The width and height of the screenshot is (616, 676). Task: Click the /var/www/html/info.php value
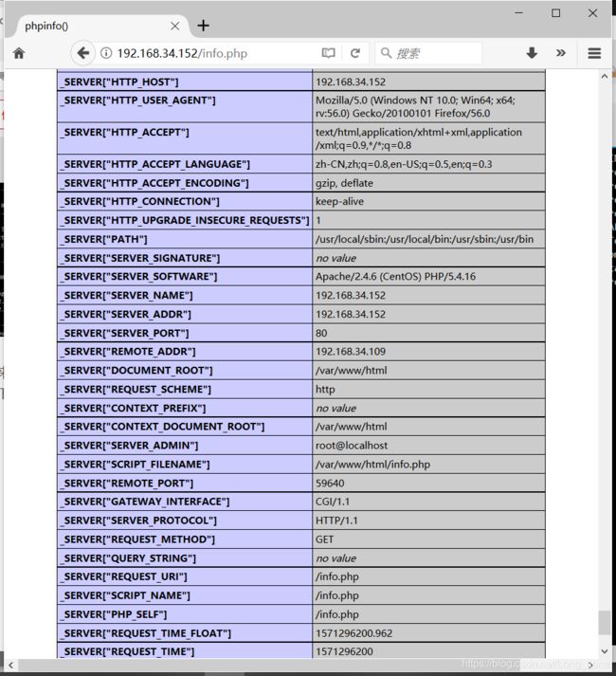[x=429, y=465]
